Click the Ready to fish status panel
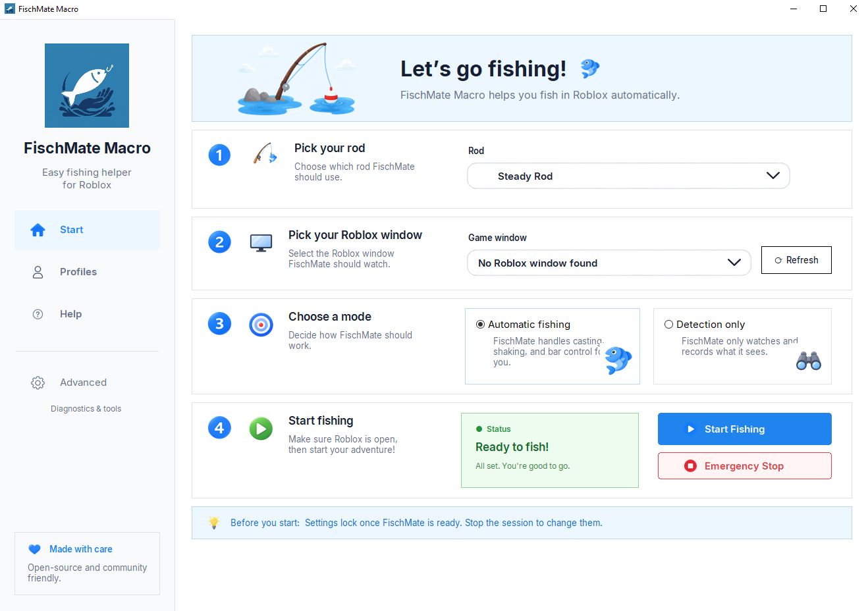This screenshot has height=611, width=868. tap(550, 450)
